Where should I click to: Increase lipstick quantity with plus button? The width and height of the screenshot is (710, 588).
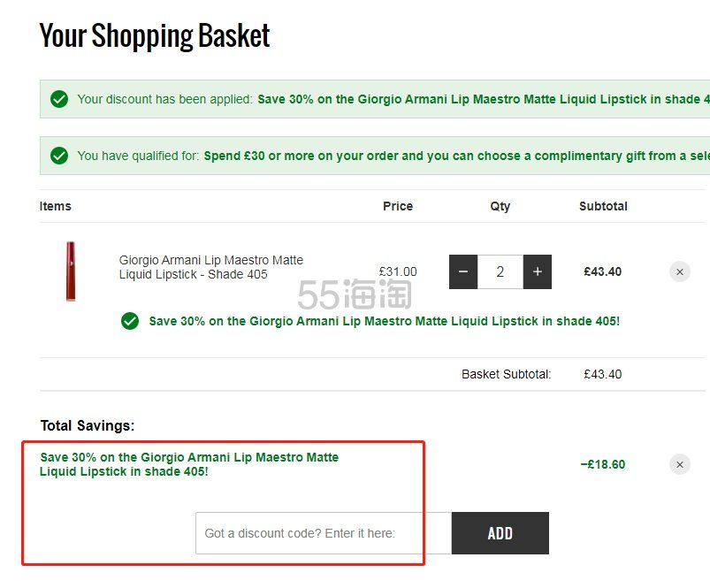pos(538,271)
